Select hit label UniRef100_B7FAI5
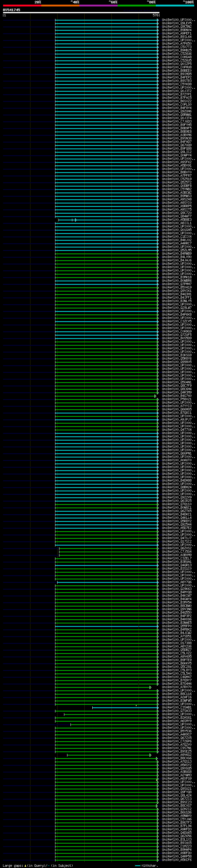Viewport: 197px width, 868px height. (x=177, y=98)
